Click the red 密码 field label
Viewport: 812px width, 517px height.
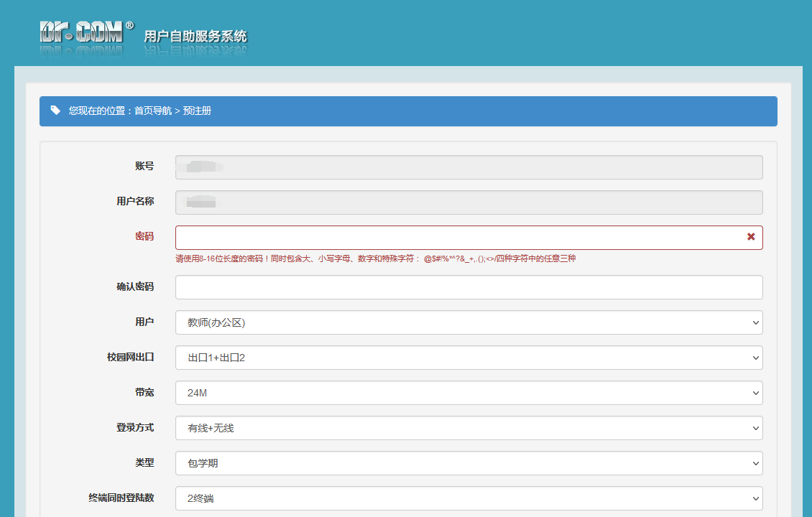point(144,236)
